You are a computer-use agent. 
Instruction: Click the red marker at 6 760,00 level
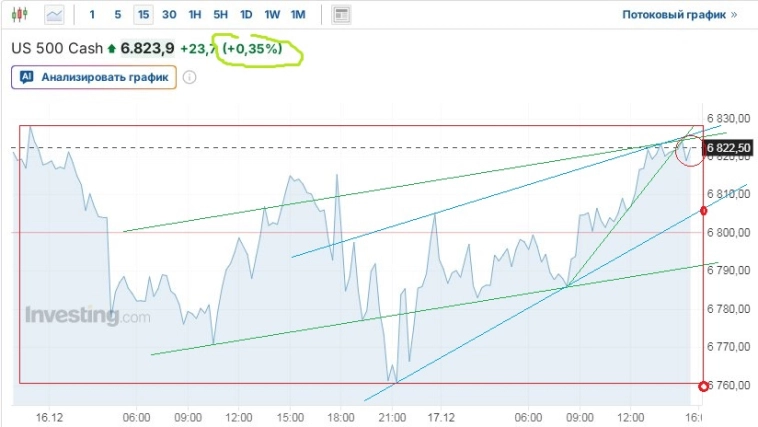[x=703, y=385]
